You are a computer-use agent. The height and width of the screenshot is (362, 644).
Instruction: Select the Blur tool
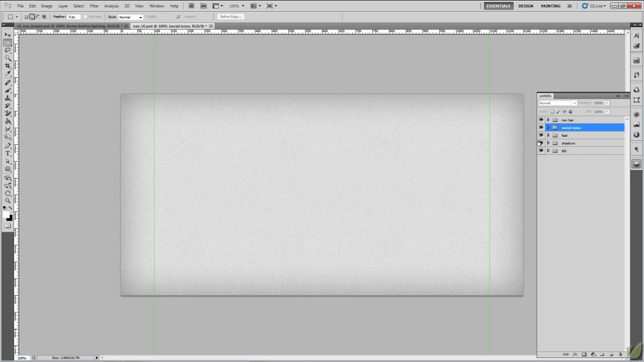8,130
